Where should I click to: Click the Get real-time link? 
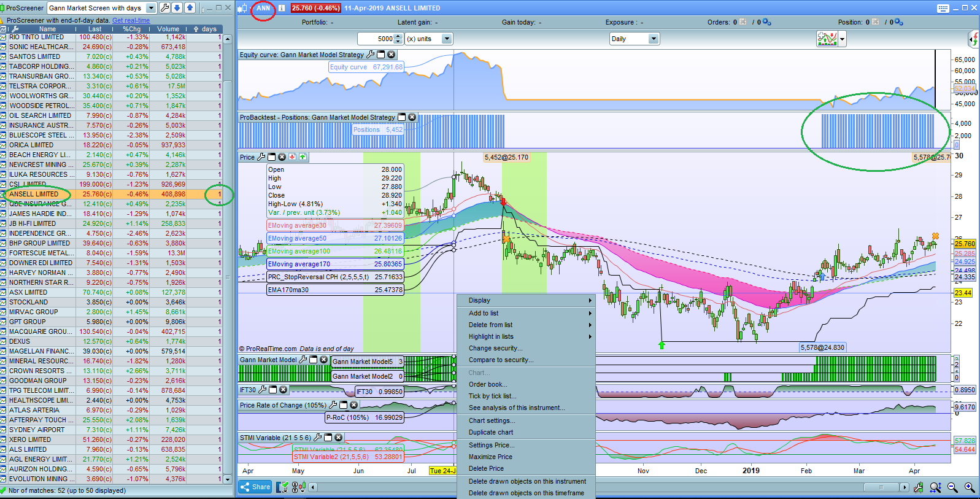pyautogui.click(x=131, y=20)
